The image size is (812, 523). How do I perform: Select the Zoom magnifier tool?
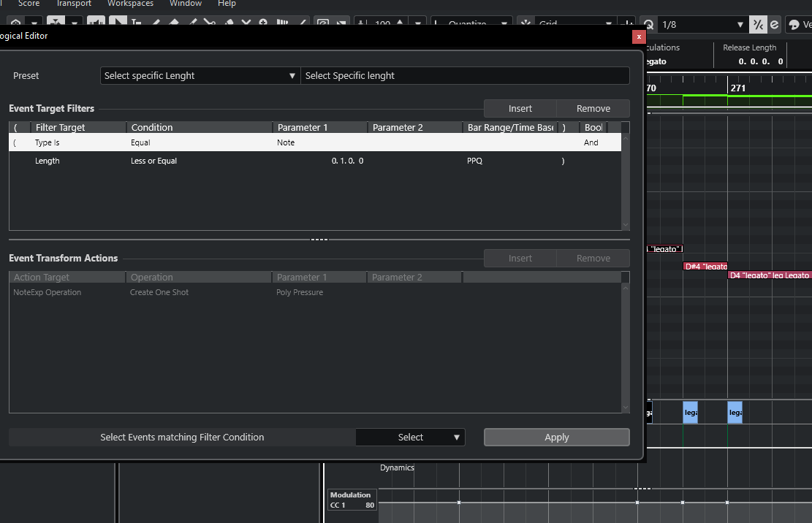tap(263, 23)
